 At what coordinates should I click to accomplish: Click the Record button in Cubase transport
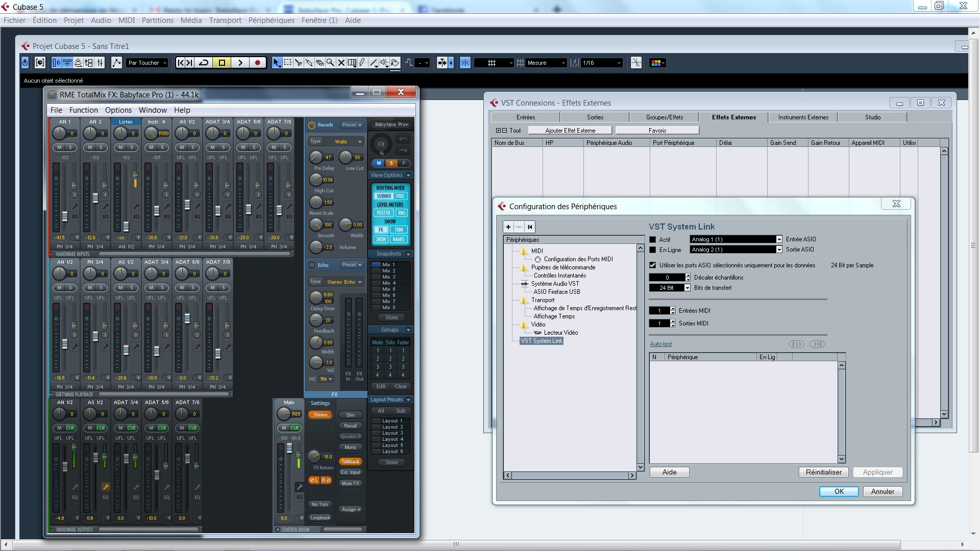pos(258,63)
